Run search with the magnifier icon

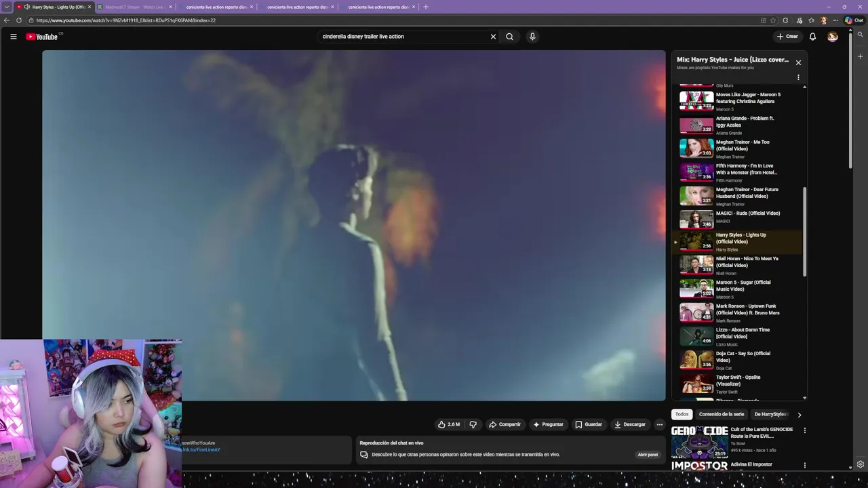510,37
